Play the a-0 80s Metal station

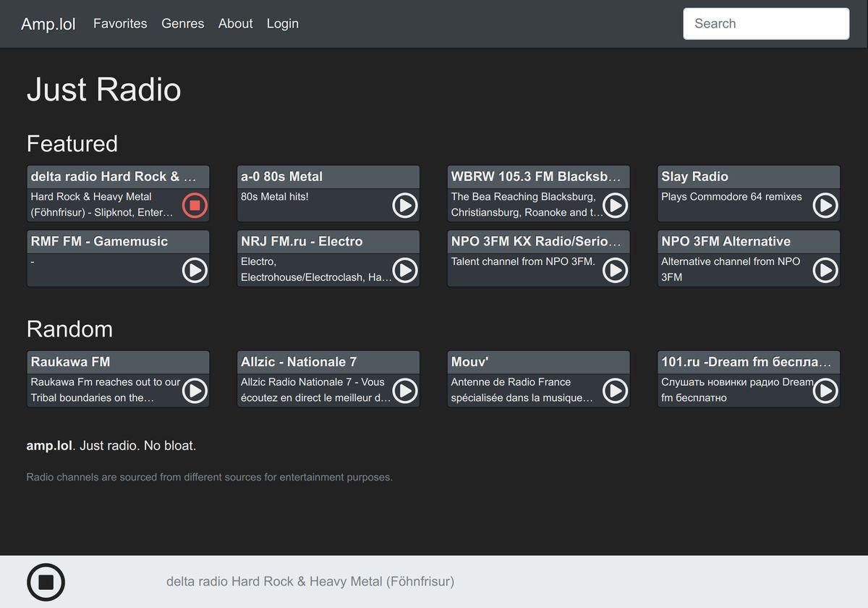click(x=404, y=206)
